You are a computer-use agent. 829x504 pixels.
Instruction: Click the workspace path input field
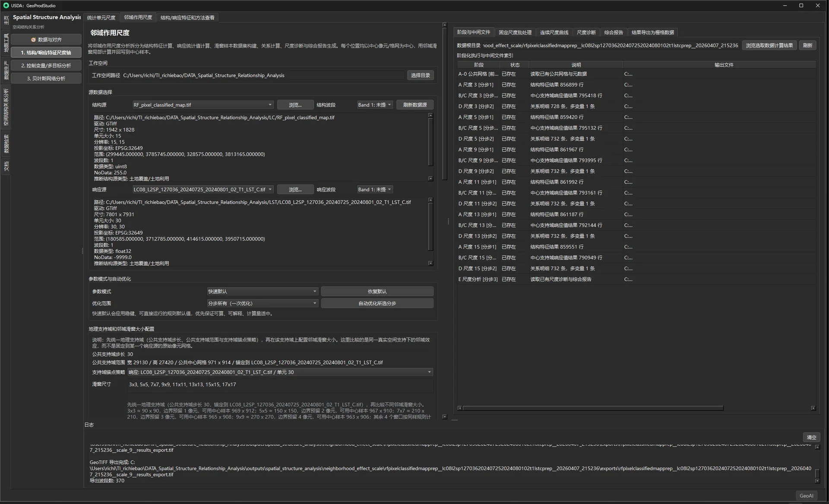pos(263,76)
